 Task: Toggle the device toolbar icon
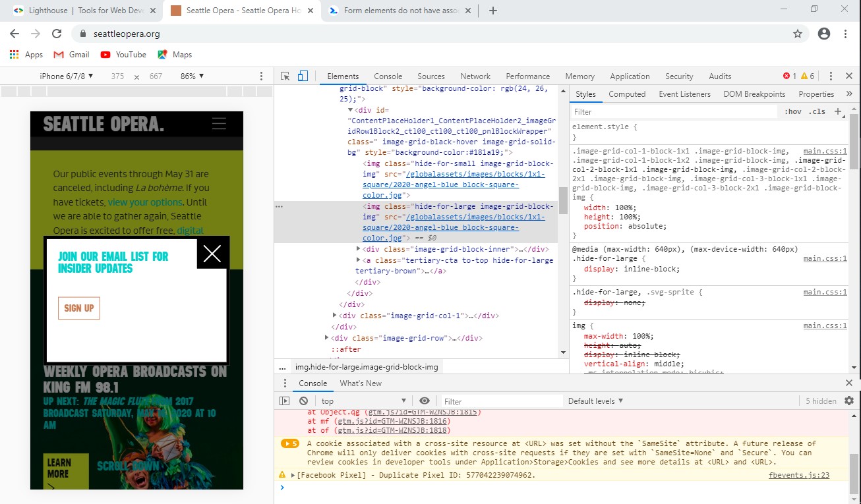303,76
